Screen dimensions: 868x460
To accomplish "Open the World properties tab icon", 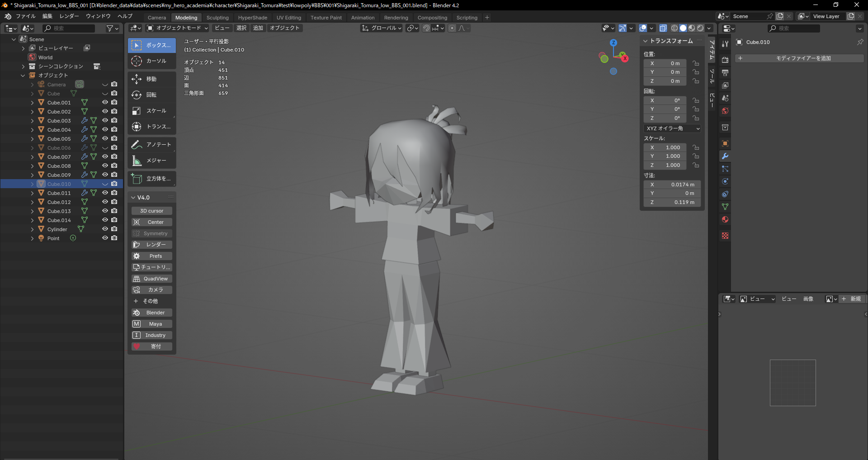I will [725, 111].
